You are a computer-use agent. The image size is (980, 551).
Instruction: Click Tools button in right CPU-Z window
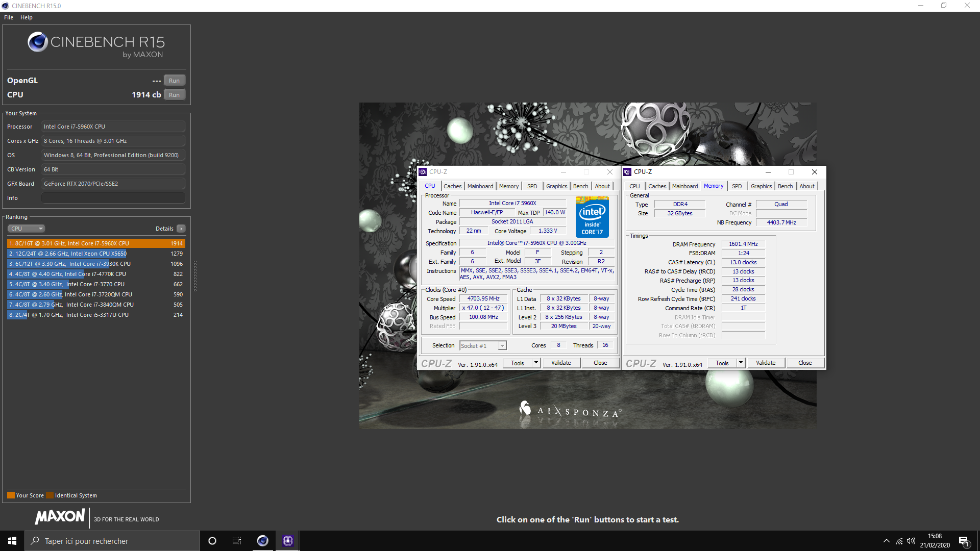[x=722, y=363]
